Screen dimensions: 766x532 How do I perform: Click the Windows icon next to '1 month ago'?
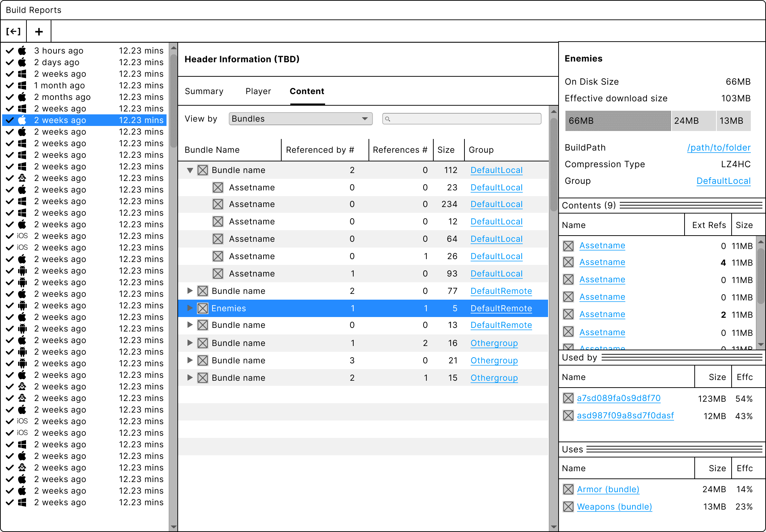coord(22,85)
